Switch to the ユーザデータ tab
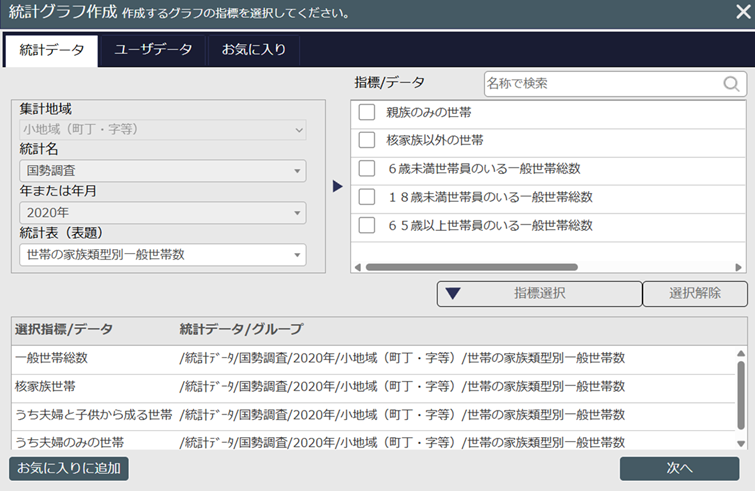 click(x=153, y=51)
